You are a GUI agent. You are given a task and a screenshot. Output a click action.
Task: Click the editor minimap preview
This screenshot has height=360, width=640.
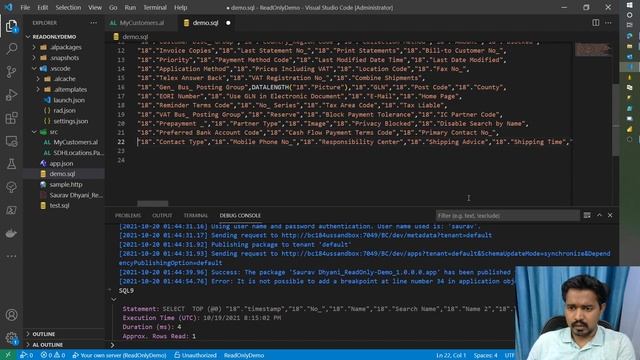593,50
